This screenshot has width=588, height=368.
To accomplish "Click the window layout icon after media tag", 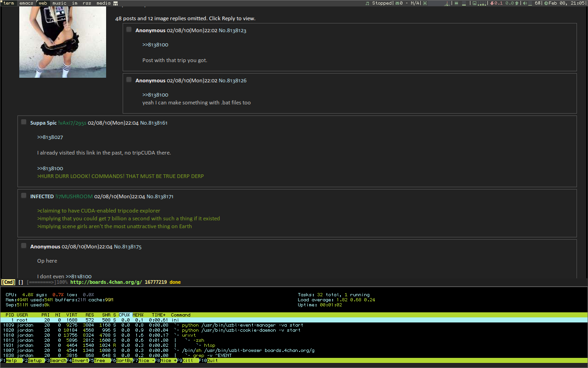I will point(115,3).
